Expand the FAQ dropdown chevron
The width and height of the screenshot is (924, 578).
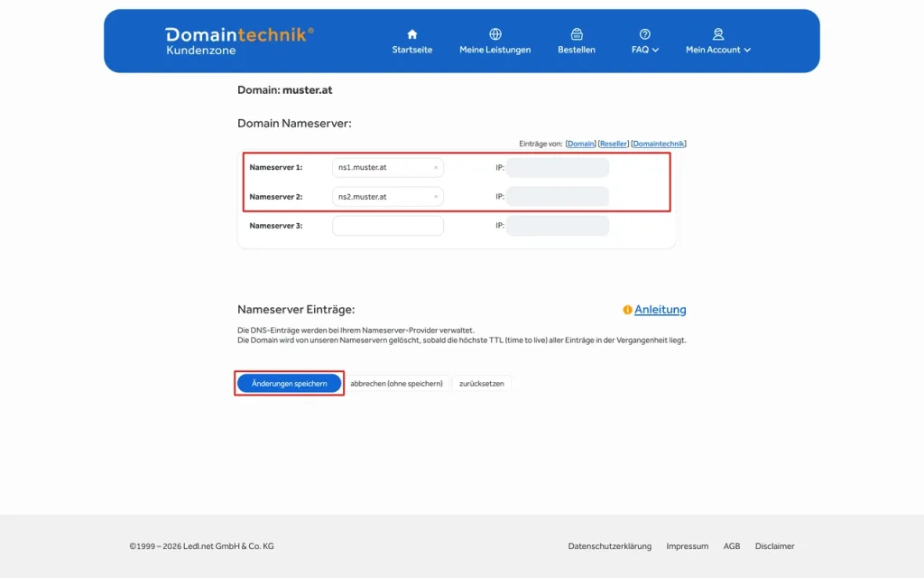655,51
